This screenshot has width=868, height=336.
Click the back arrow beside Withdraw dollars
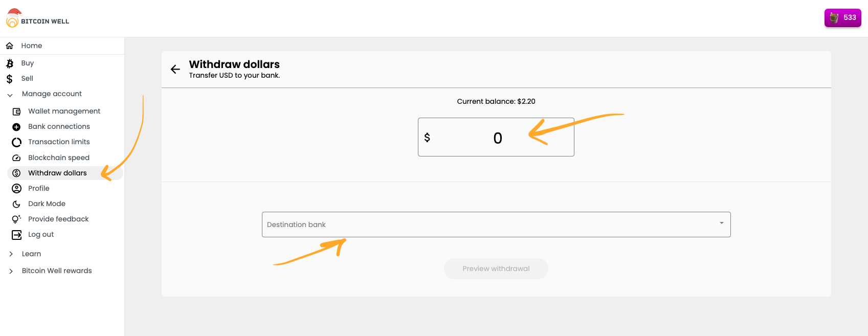coord(175,70)
